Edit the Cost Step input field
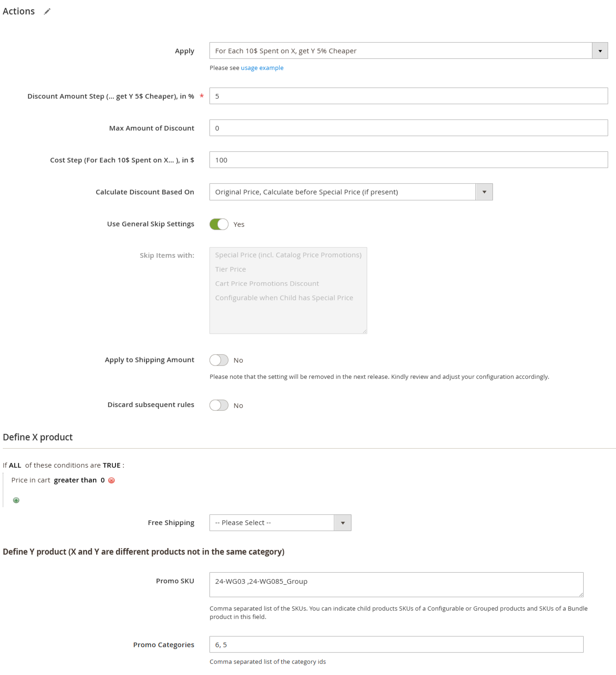Viewport: 616px width, 675px height. (x=408, y=160)
